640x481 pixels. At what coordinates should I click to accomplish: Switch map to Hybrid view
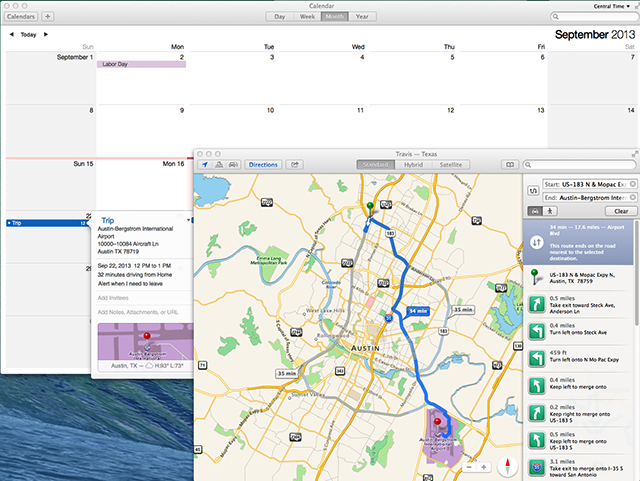coord(413,165)
